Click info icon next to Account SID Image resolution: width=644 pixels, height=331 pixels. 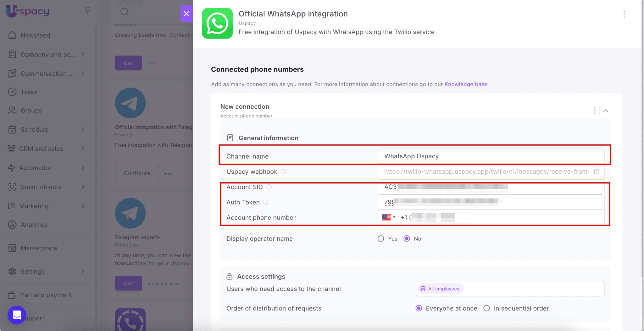coord(269,187)
